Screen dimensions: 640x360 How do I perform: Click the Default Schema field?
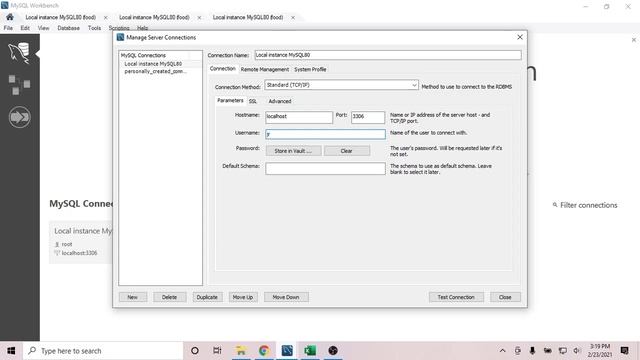[x=325, y=168]
